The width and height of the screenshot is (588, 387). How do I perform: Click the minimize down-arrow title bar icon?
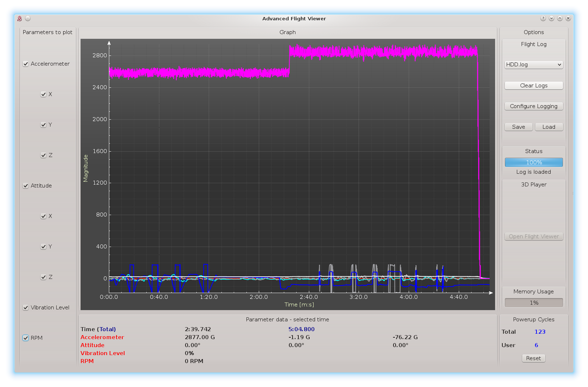(551, 18)
